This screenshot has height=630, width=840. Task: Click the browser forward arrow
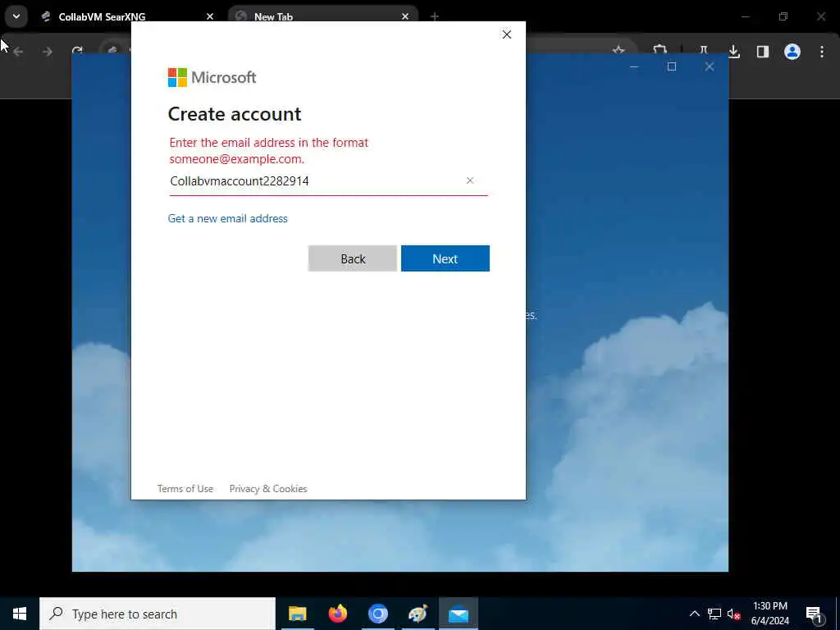pos(48,52)
